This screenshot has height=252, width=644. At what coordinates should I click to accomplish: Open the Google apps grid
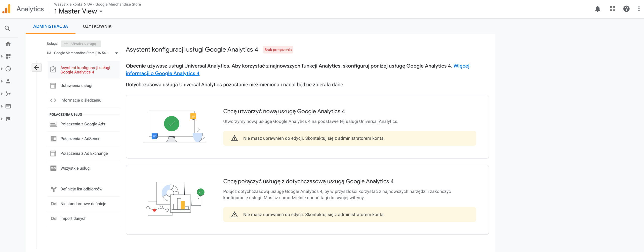click(x=613, y=9)
